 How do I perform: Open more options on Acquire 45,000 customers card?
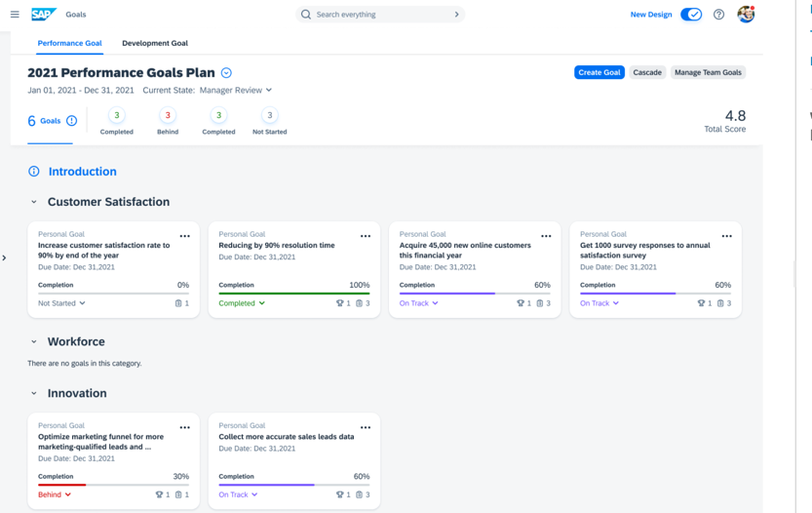pos(546,236)
